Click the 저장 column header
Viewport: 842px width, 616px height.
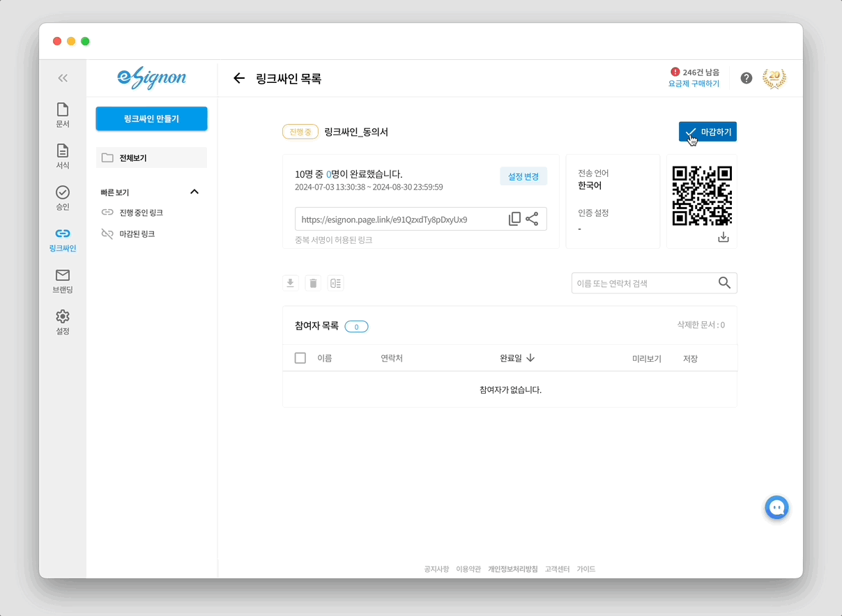point(691,358)
